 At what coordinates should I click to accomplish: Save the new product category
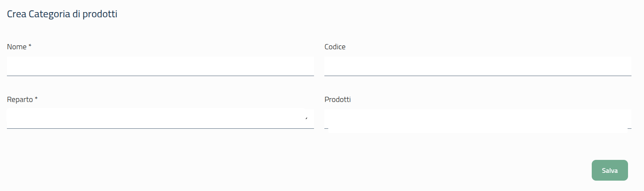(x=609, y=170)
